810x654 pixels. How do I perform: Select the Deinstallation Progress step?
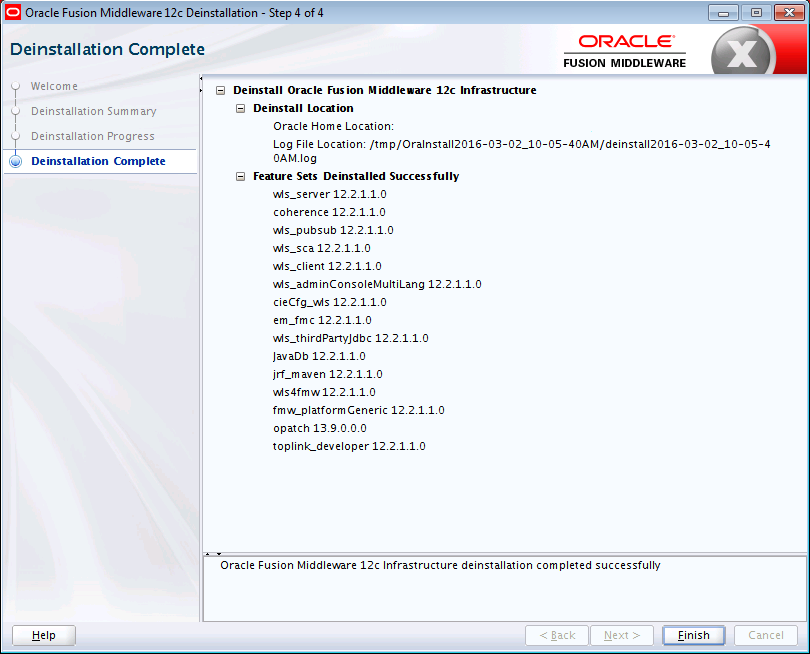[92, 136]
